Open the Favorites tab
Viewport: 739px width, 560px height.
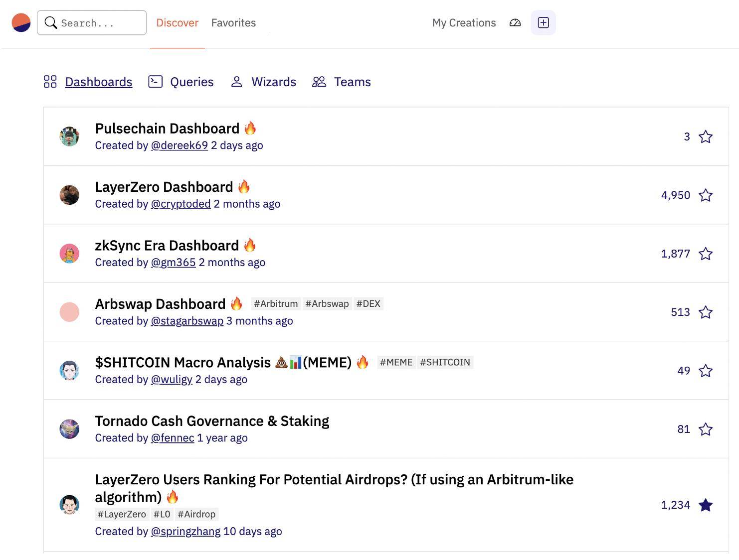(233, 23)
